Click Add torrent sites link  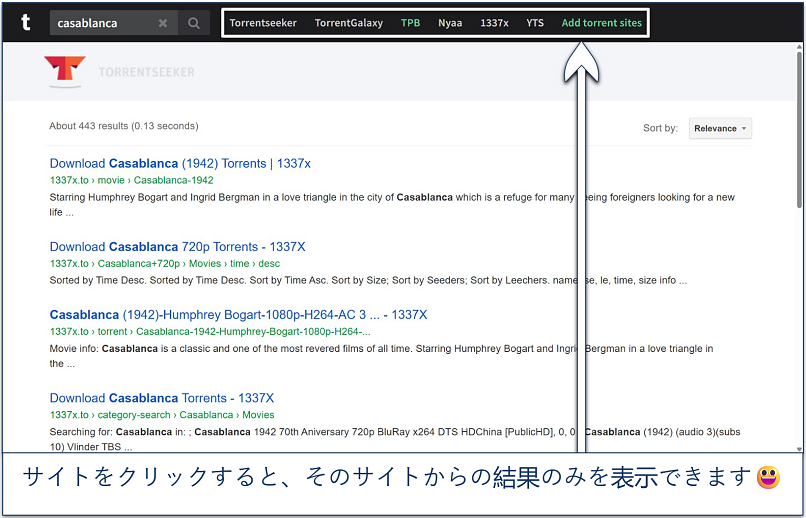601,23
